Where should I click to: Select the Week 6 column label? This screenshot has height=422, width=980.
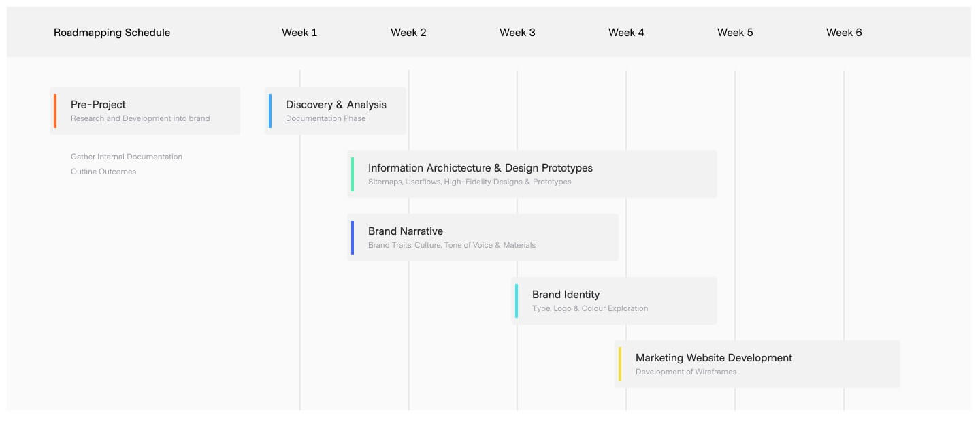[x=844, y=33]
